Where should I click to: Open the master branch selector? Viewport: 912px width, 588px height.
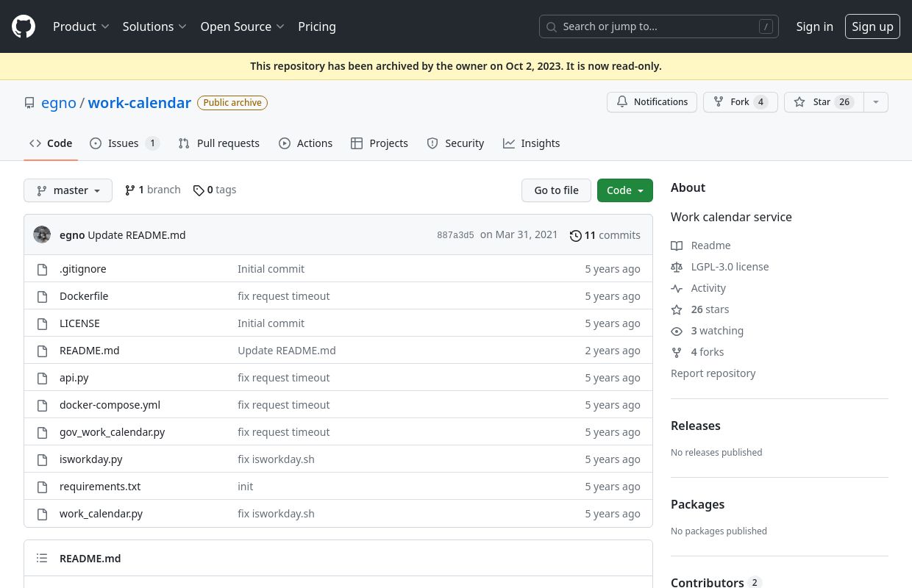[68, 190]
